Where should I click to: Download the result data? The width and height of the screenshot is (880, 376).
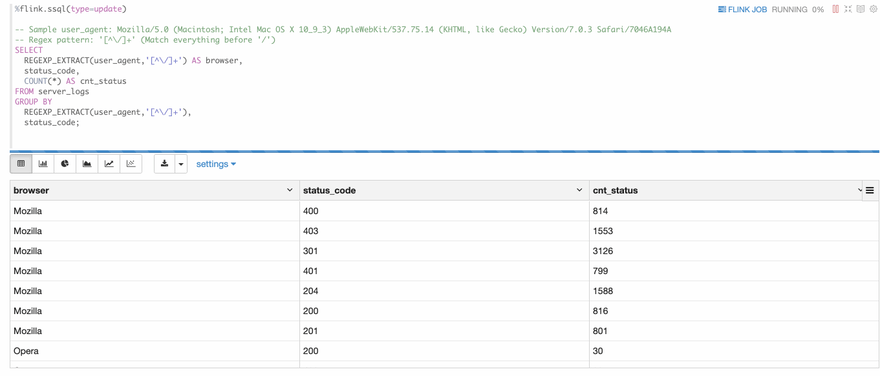point(164,164)
